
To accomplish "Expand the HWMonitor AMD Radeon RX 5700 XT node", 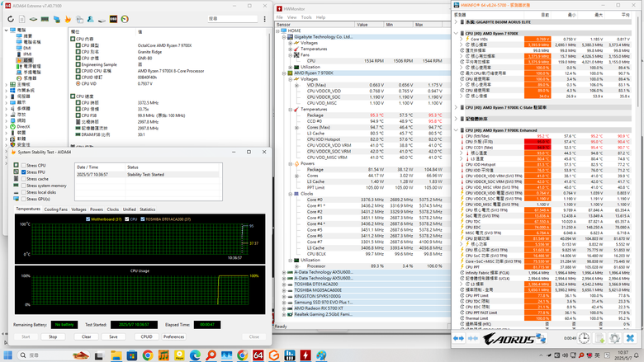I will (284, 308).
